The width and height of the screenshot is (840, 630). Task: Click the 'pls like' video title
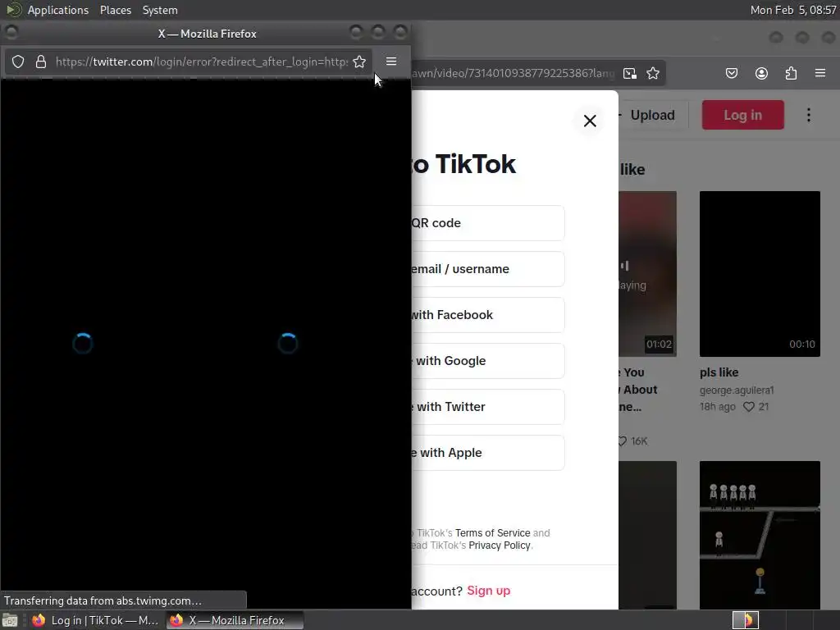pyautogui.click(x=719, y=372)
